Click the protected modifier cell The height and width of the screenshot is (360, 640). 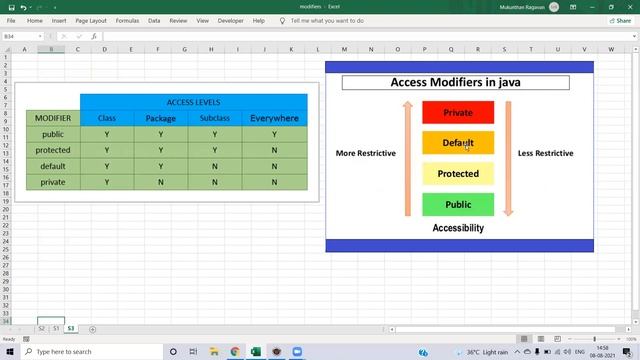pyautogui.click(x=53, y=150)
